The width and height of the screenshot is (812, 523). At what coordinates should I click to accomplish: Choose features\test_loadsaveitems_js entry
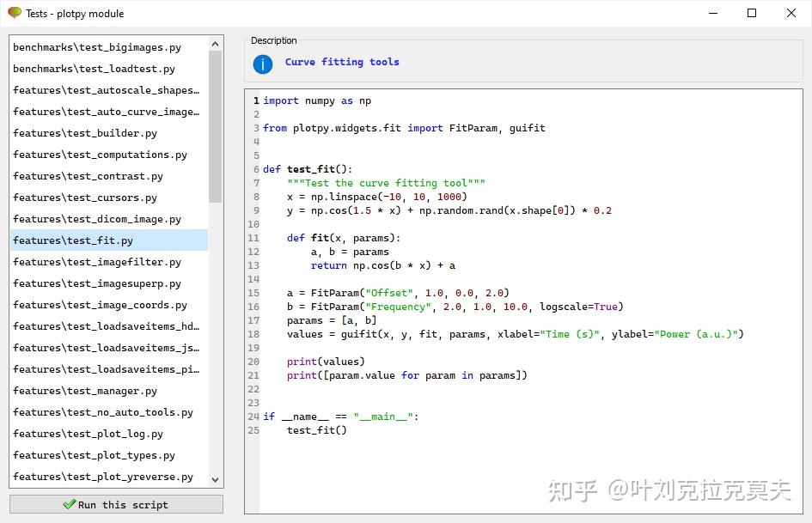(109, 348)
